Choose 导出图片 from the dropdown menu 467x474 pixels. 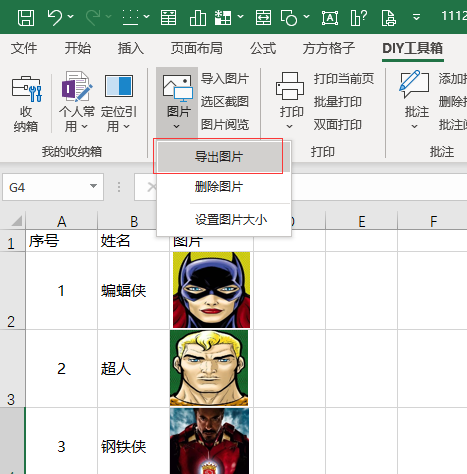[x=224, y=157]
